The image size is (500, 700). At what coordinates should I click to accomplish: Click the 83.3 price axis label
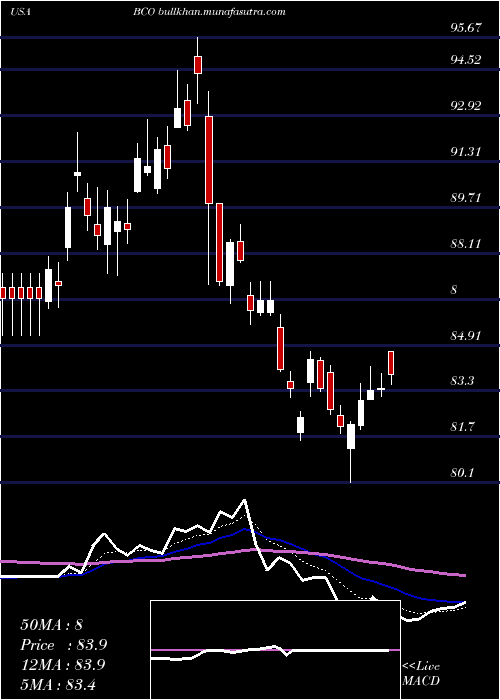pyautogui.click(x=462, y=381)
